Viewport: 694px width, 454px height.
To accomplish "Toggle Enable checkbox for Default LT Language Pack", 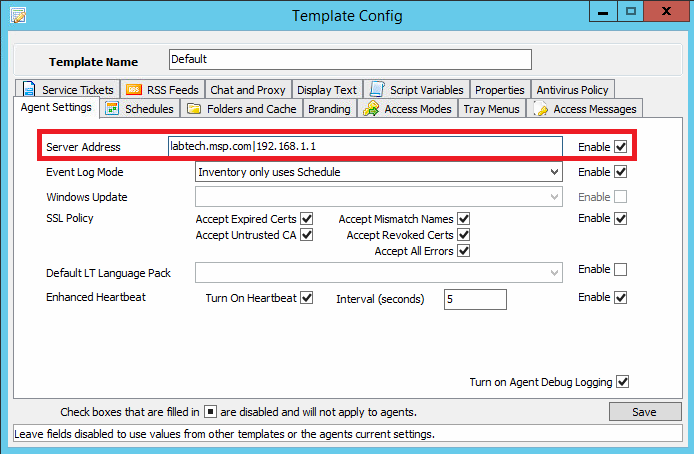I will 621,269.
